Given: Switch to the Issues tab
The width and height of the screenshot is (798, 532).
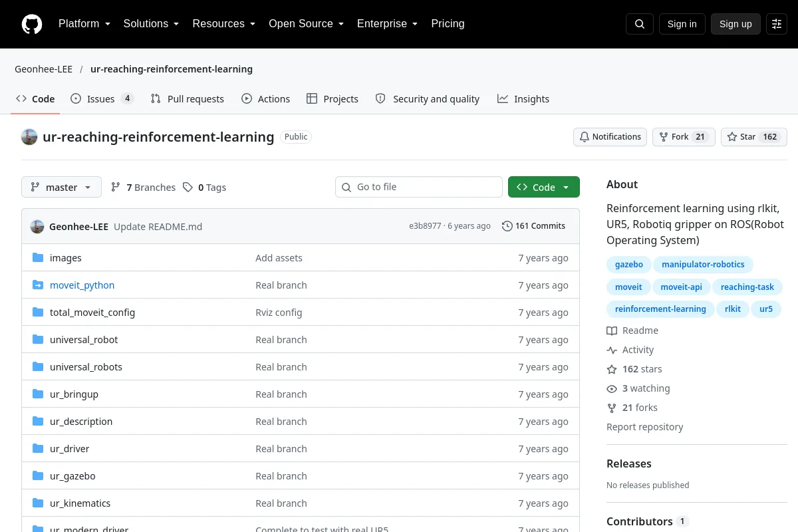Looking at the screenshot, I should [102, 99].
